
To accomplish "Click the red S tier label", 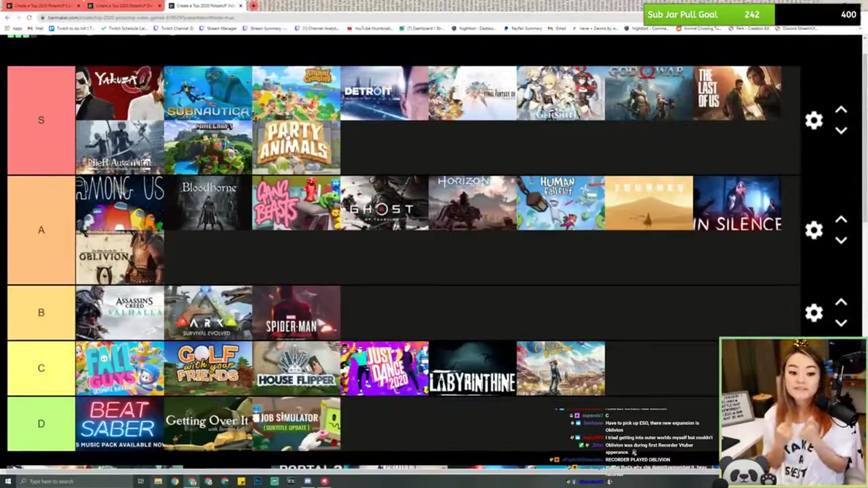I will pos(41,120).
